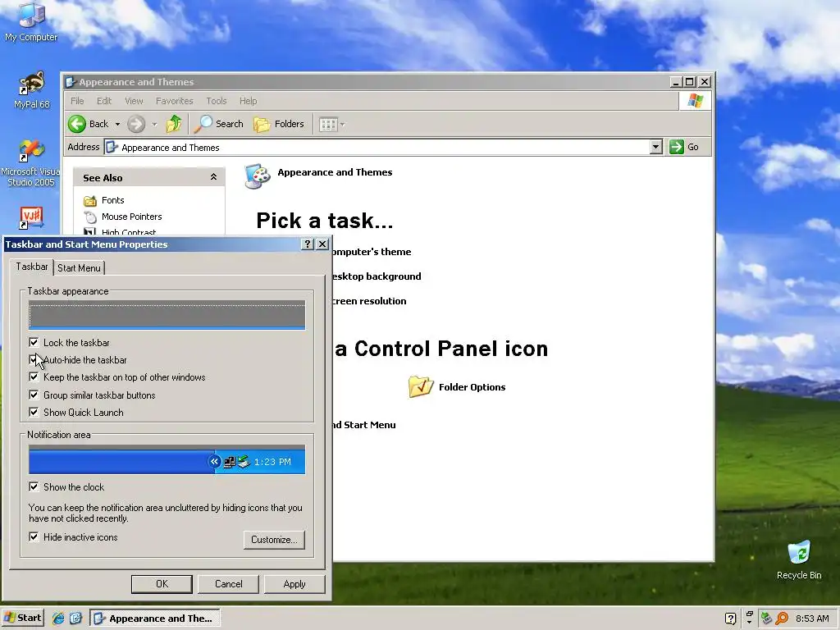This screenshot has height=630, width=840.
Task: Switch to the Start Menu tab
Action: pos(79,268)
